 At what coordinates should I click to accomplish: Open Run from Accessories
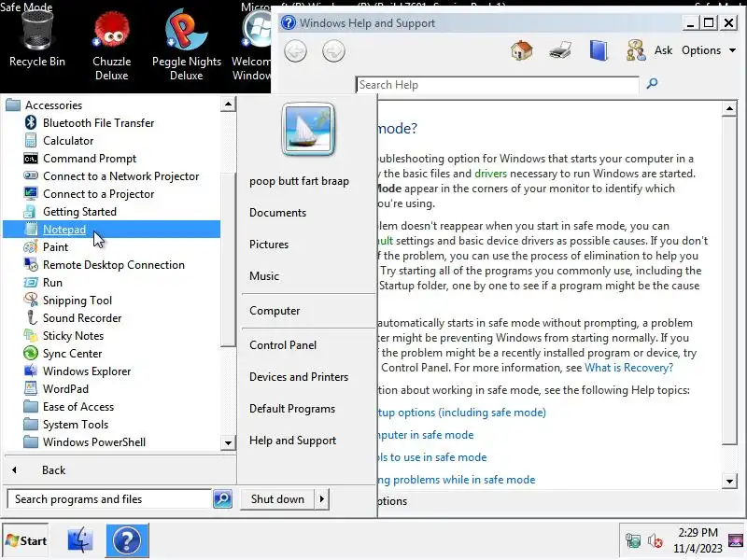coord(111,283)
